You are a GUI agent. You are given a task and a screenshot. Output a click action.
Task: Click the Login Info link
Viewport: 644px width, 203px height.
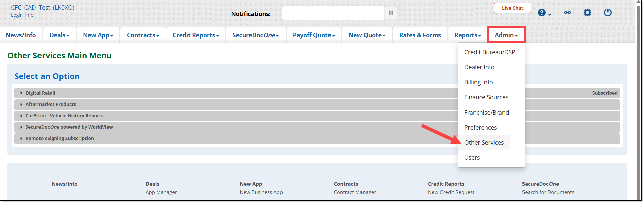tap(22, 15)
